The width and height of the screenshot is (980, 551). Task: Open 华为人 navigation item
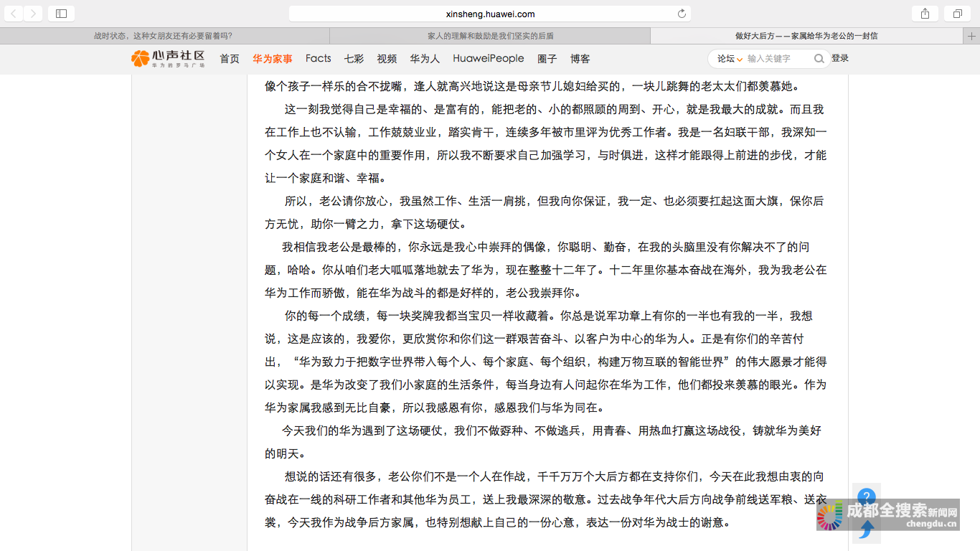pos(425,59)
